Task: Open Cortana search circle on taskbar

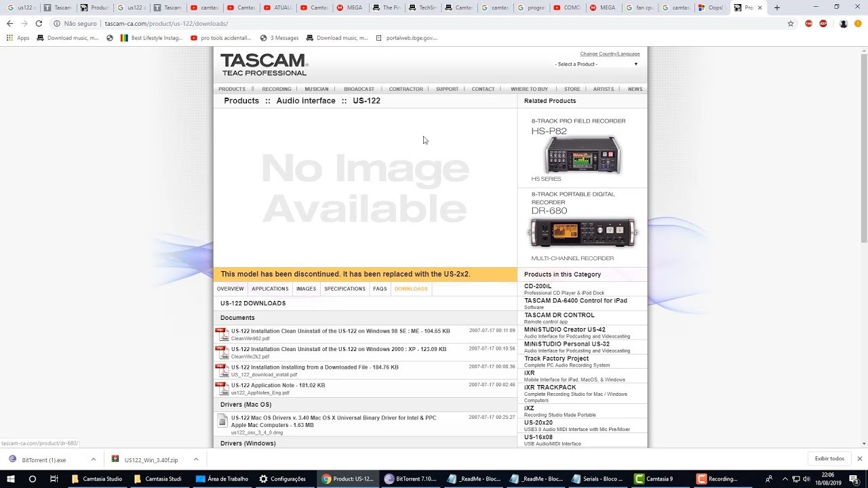Action: (x=32, y=479)
